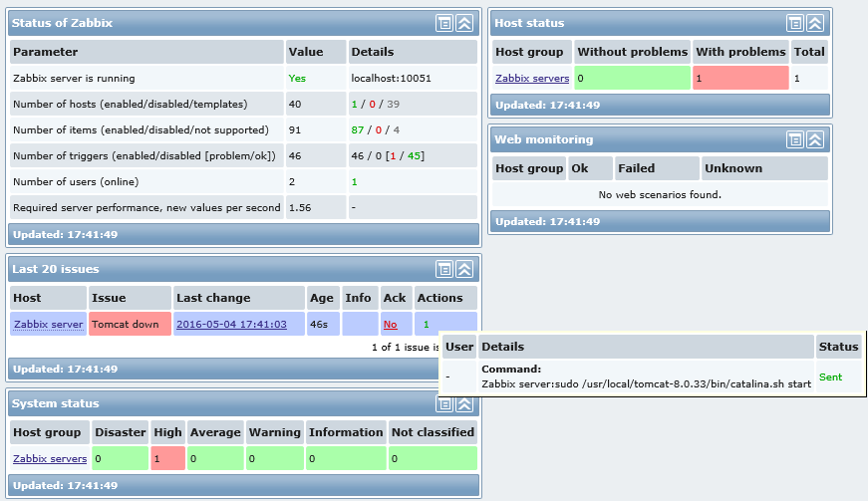868x501 pixels.
Task: Click triggers details '46 / 0 [1 / 45]'
Action: point(388,156)
